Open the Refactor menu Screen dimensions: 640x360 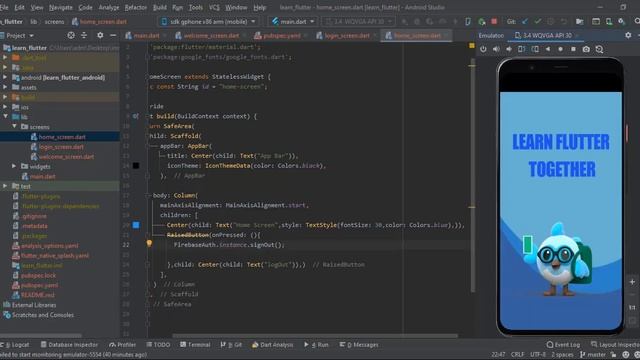click(136, 7)
